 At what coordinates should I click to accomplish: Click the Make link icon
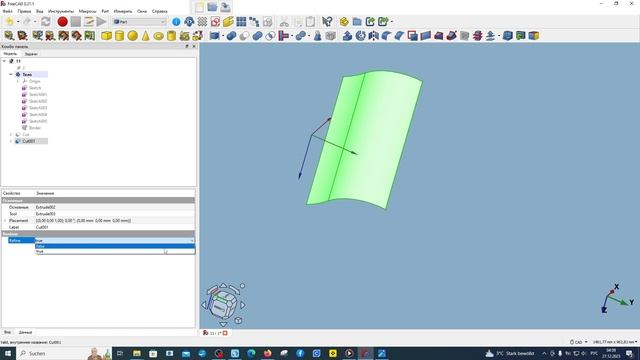(x=370, y=22)
